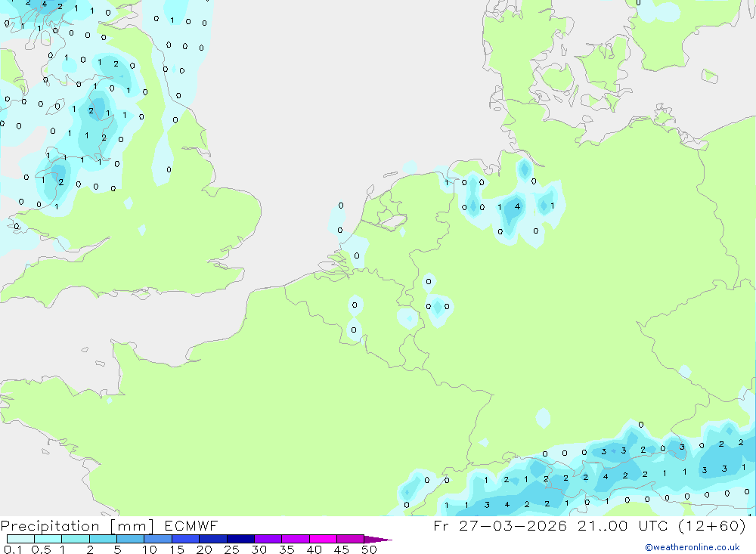
Task: Click the 10–15 mm legend color box
Action: [x=158, y=539]
